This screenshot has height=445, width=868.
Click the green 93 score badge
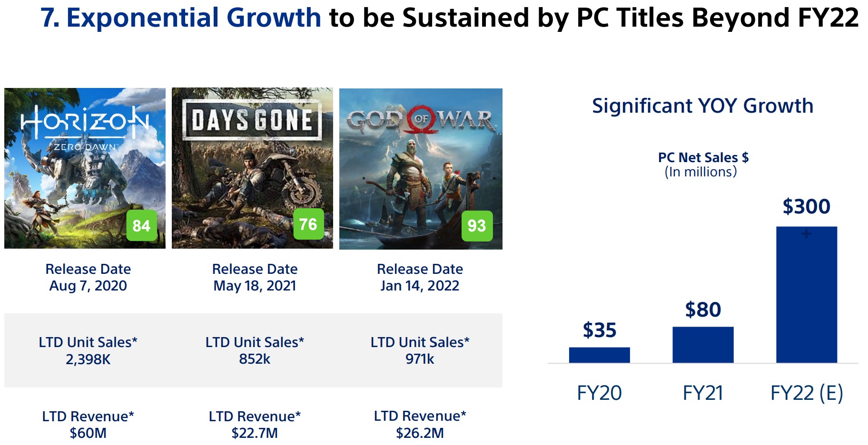477,225
